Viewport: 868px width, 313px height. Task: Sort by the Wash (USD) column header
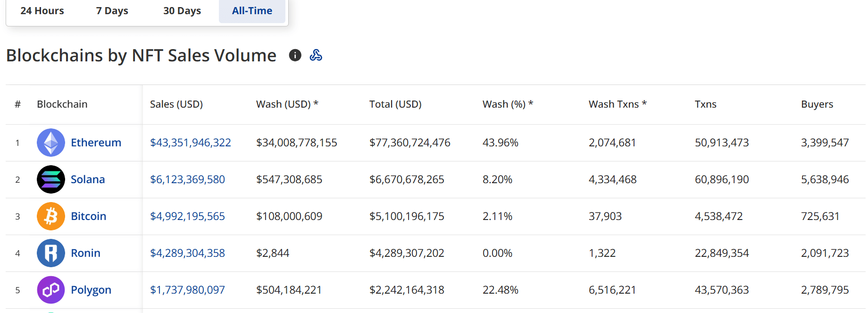click(x=287, y=104)
